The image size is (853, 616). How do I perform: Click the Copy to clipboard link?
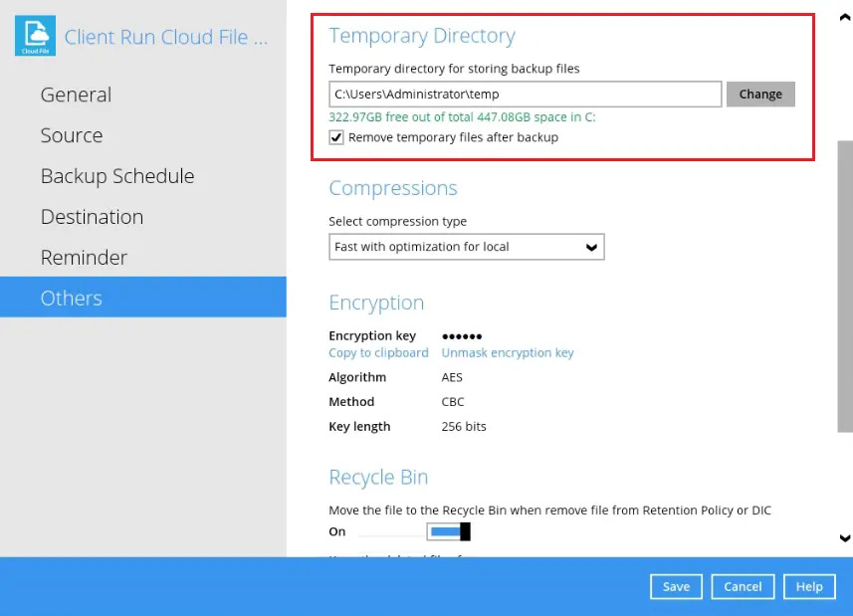point(378,353)
